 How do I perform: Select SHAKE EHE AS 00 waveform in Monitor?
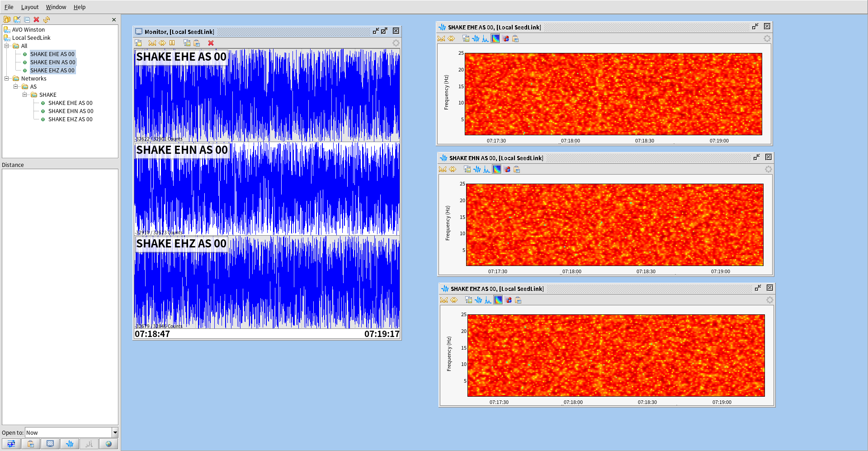coord(267,95)
